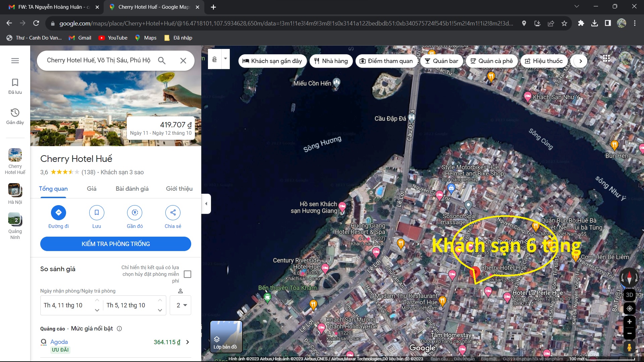The image size is (644, 362).
Task: Open a new browser tab
Action: 213,7
